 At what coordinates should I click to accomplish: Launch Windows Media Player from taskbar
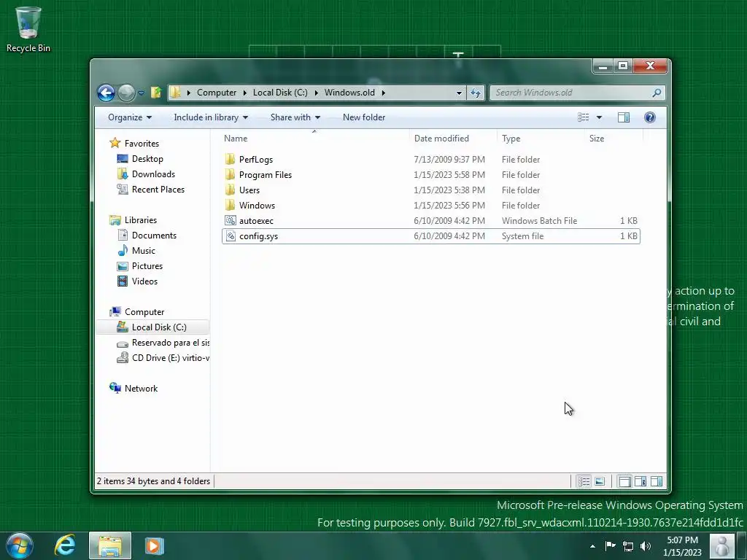point(155,545)
